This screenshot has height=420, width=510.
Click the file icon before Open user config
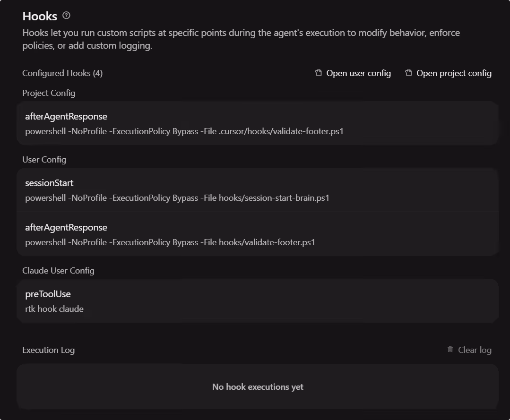coord(319,73)
